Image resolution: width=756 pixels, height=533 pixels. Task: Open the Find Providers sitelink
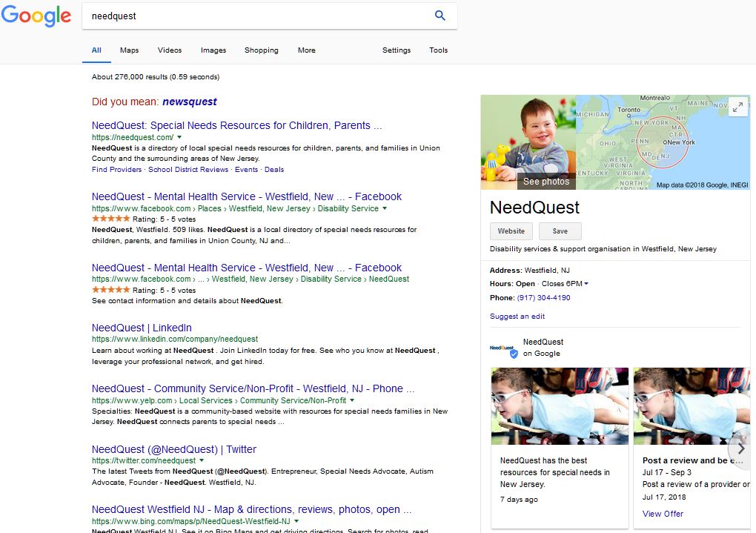[116, 170]
